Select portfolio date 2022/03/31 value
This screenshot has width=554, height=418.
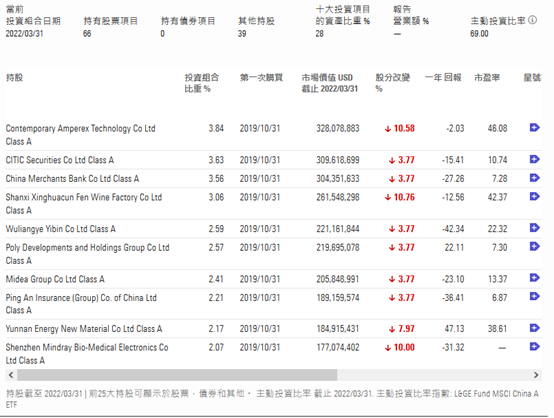tap(24, 34)
